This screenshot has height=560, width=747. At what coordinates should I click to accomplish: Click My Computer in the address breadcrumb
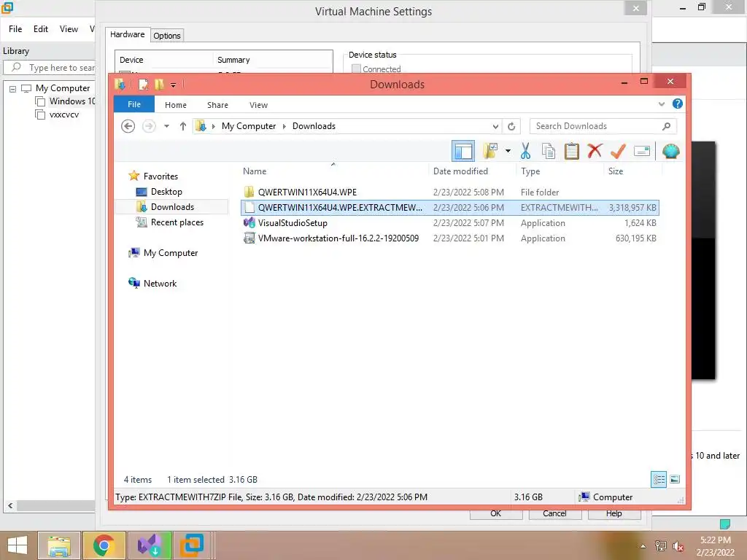249,126
